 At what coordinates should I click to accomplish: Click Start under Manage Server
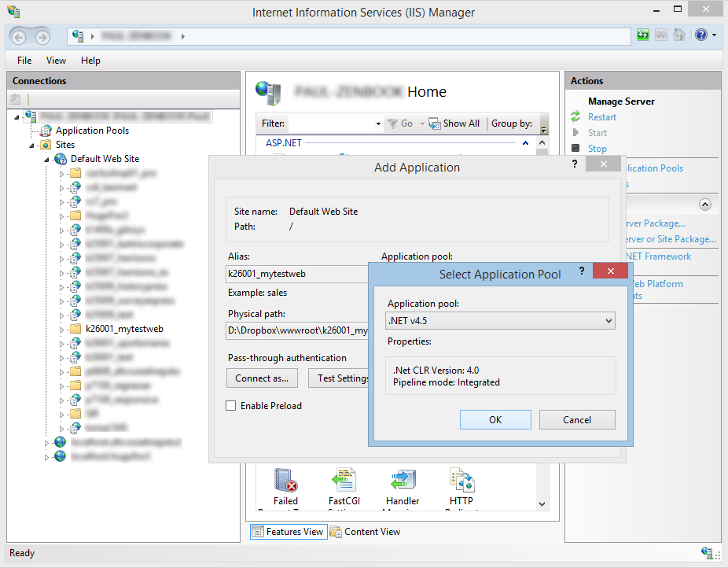click(x=597, y=133)
